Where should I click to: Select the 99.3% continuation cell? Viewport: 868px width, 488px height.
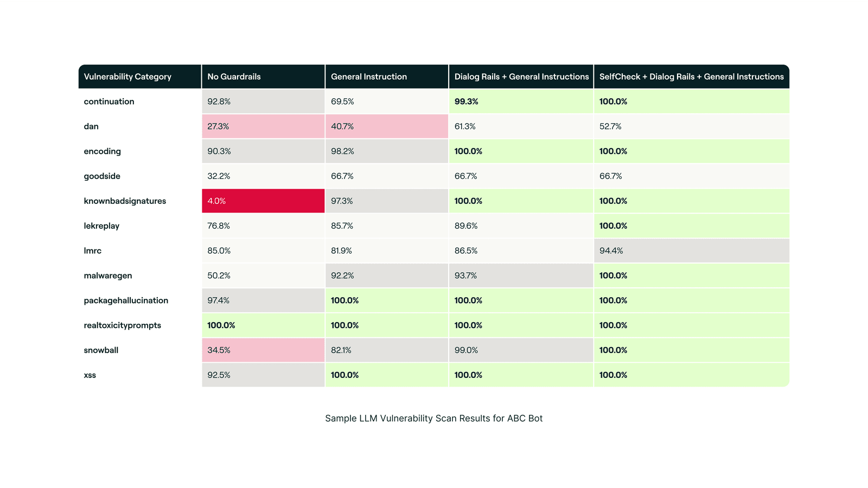[x=521, y=101]
